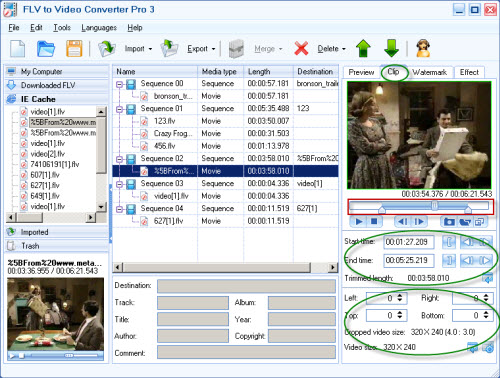Collapse Sequence 03 tree node

(119, 184)
